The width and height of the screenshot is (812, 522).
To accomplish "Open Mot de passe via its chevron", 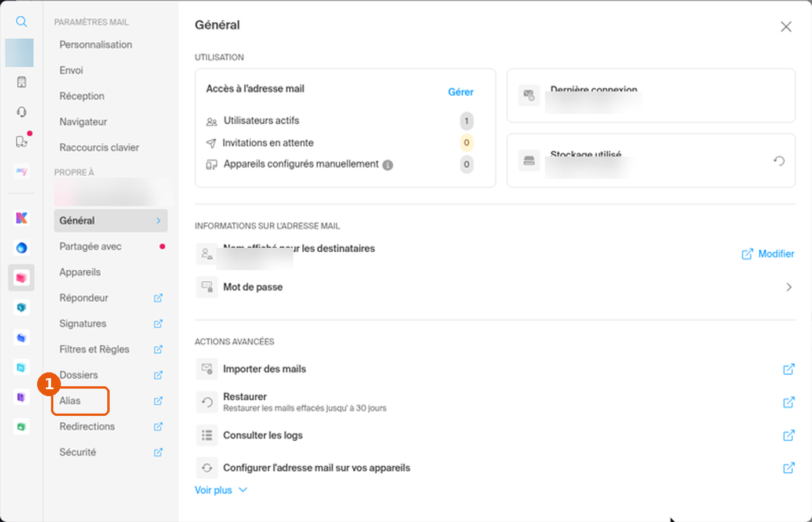I will coord(789,287).
